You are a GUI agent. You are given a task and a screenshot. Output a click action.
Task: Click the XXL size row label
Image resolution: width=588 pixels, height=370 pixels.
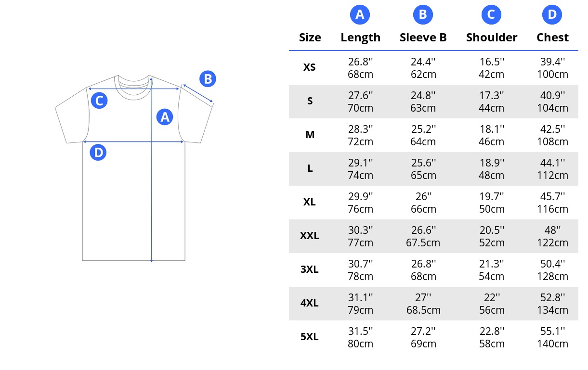click(310, 236)
